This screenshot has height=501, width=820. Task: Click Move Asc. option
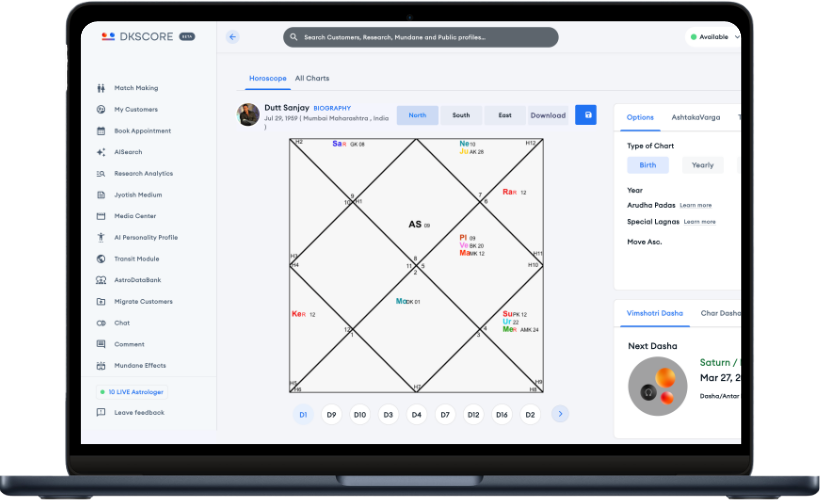click(x=644, y=242)
